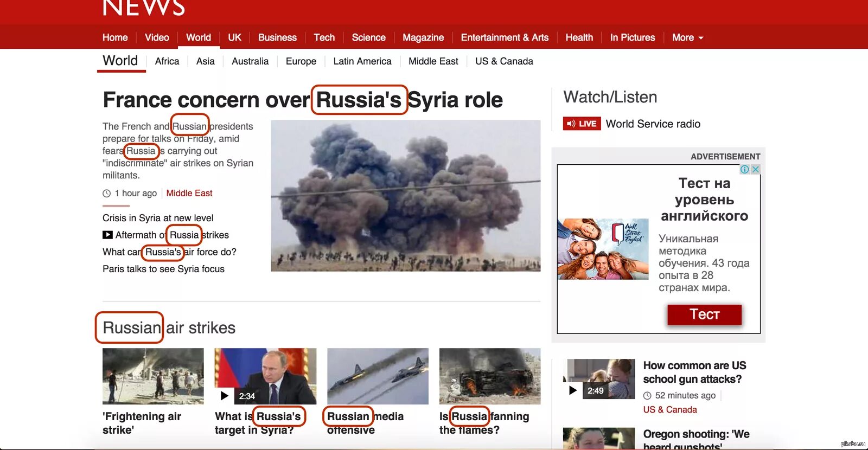Select the Asia sub-section tab

[205, 61]
